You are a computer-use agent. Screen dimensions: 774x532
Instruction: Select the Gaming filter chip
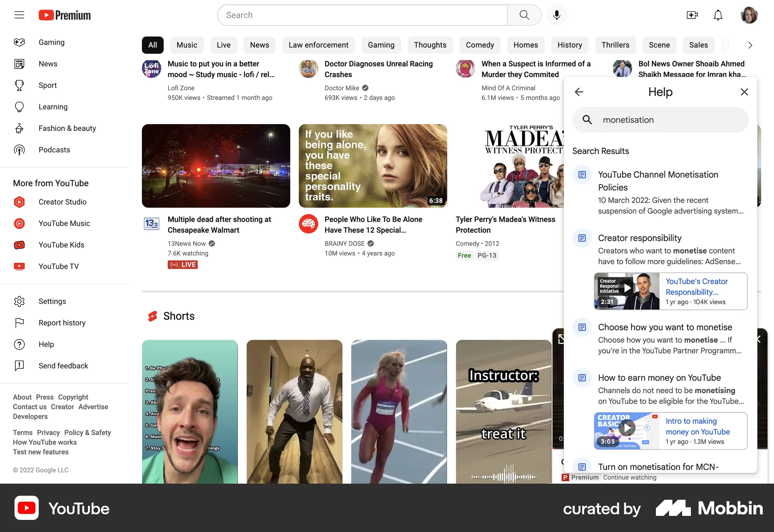click(381, 45)
